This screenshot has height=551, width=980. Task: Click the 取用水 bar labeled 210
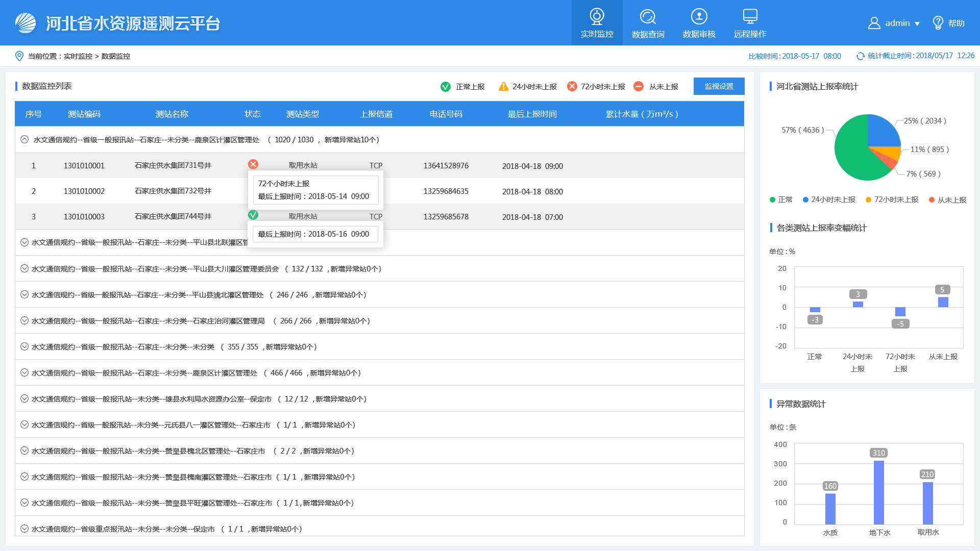927,503
